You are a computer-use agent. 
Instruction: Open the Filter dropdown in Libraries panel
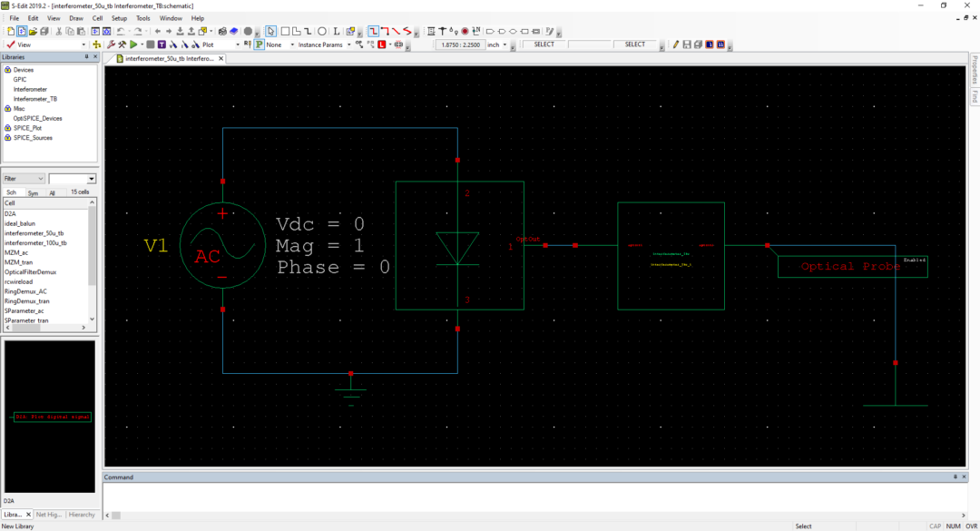pyautogui.click(x=41, y=179)
